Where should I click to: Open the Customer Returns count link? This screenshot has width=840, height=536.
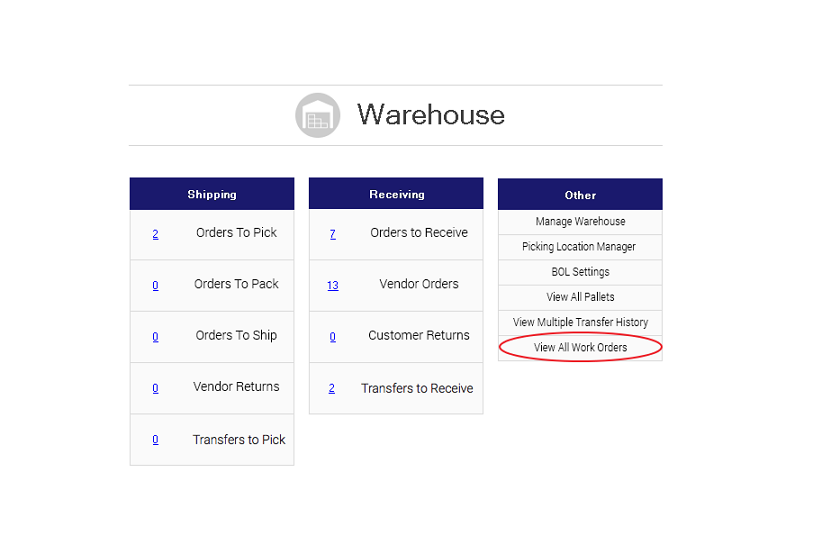pyautogui.click(x=332, y=337)
